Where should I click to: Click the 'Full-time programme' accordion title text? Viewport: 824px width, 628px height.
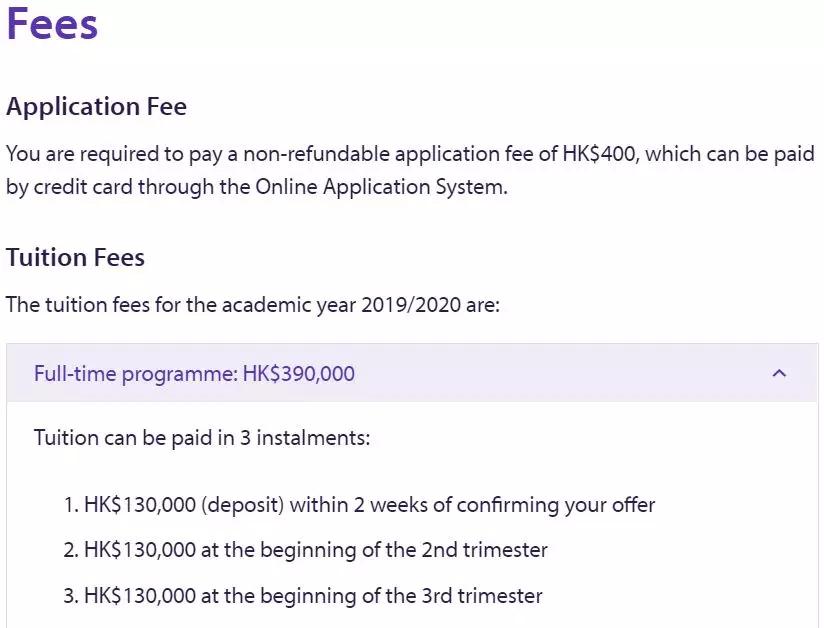[x=135, y=374]
